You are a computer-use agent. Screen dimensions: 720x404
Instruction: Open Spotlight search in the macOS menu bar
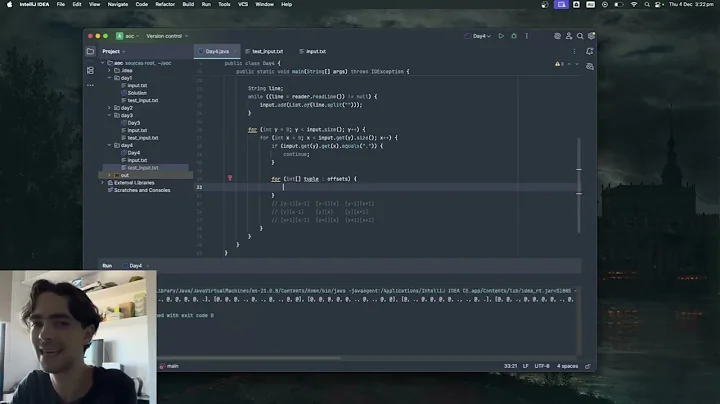coord(647,4)
